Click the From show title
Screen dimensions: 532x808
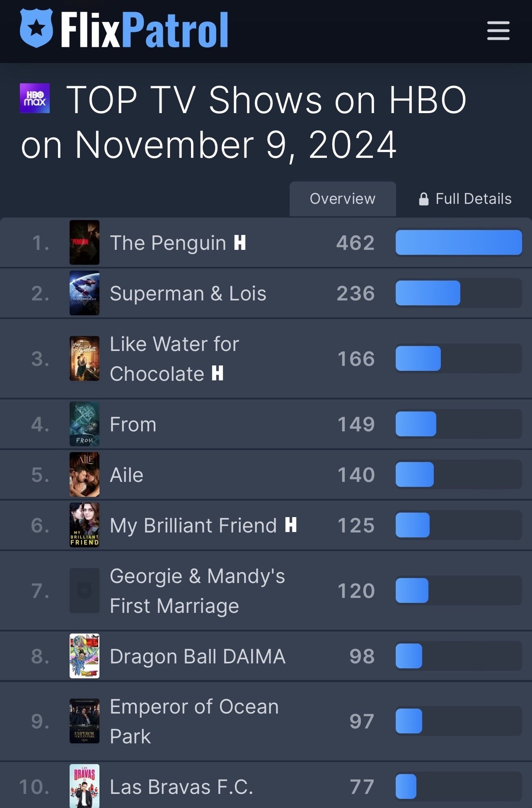tap(133, 424)
